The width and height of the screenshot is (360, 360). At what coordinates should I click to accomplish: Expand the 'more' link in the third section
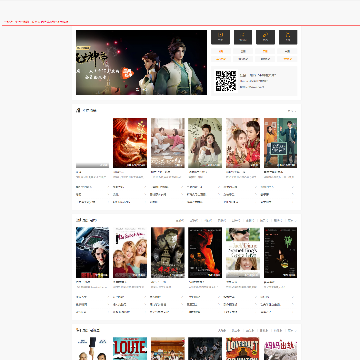(292, 330)
